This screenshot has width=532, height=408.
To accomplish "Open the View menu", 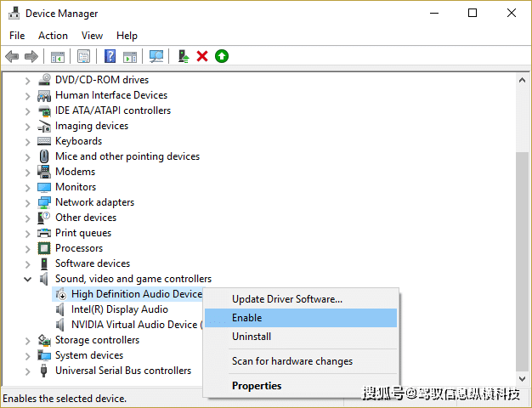I will [x=92, y=36].
